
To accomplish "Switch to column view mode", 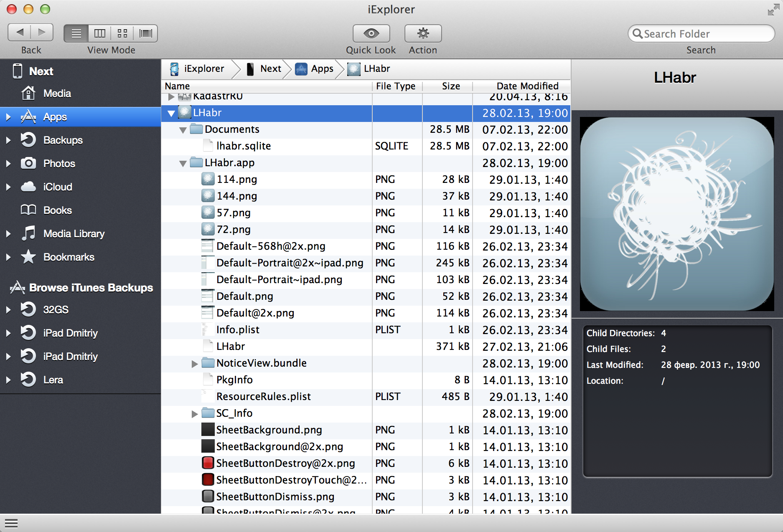I will pos(99,33).
